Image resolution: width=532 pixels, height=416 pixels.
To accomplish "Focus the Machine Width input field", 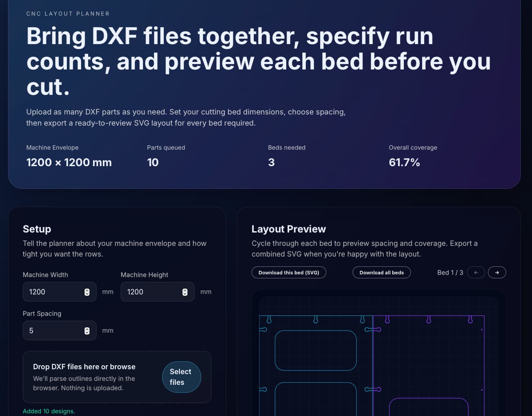I will (x=59, y=292).
